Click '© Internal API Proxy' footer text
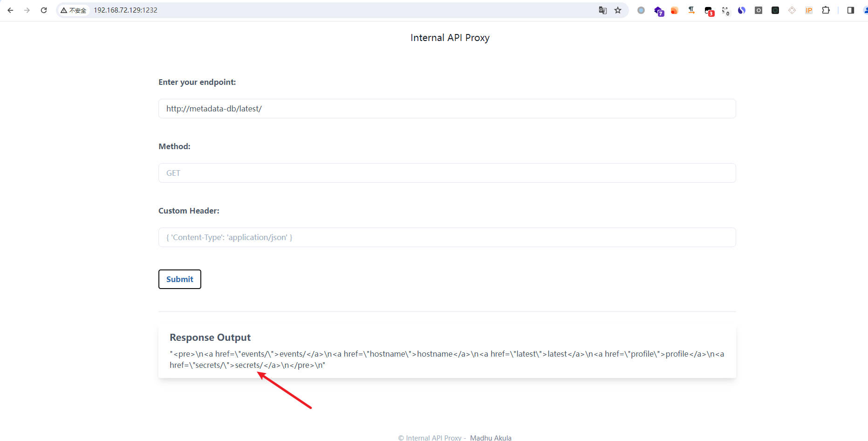868x441 pixels. (430, 438)
